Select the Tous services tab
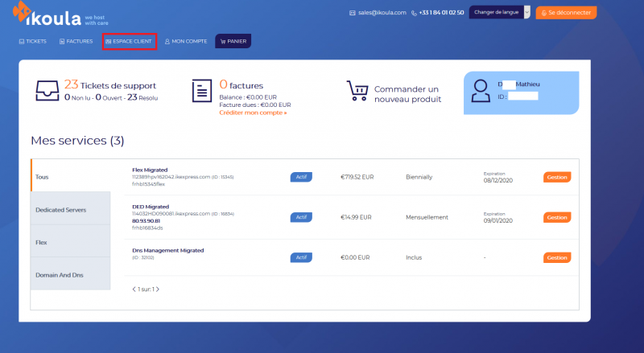644x353 pixels. tap(70, 175)
